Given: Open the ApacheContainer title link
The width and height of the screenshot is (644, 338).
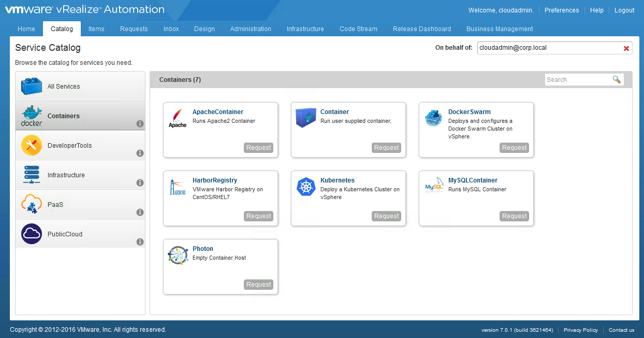Looking at the screenshot, I should pos(218,112).
